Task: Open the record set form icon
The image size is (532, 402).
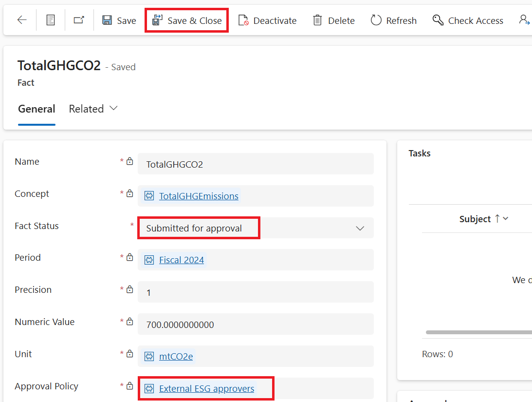Action: (51, 20)
